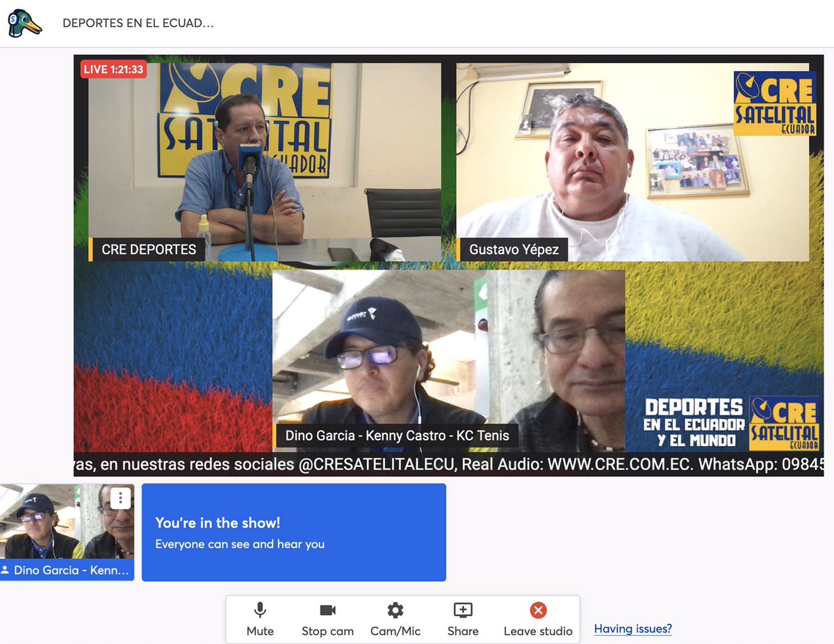Click the 'Dino Garcia - Kenny Castro - KC Tenis' label
834x644 pixels.
tap(396, 436)
